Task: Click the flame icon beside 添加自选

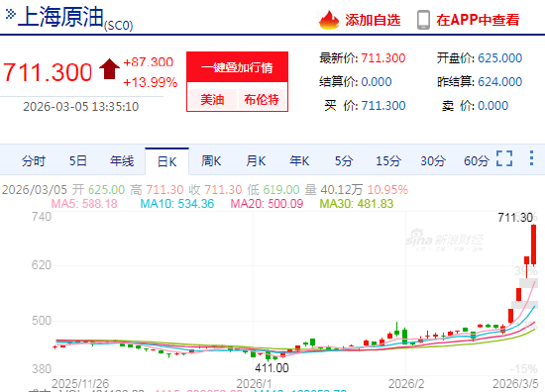Action: [329, 20]
